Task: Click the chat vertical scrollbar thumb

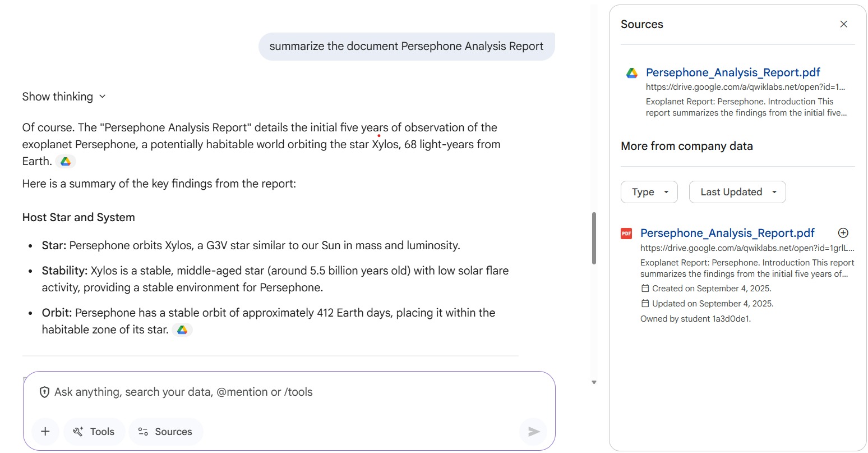Action: tap(594, 238)
